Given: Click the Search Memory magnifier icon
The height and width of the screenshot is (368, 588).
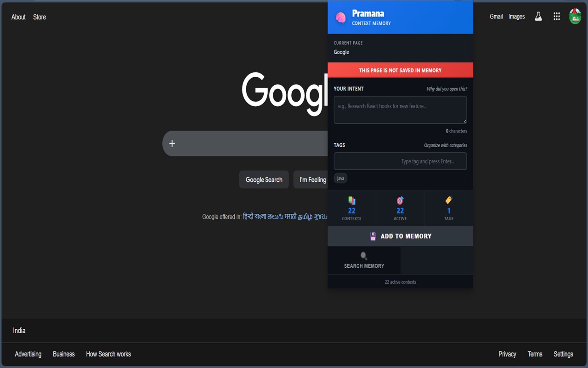Looking at the screenshot, I should [x=364, y=256].
